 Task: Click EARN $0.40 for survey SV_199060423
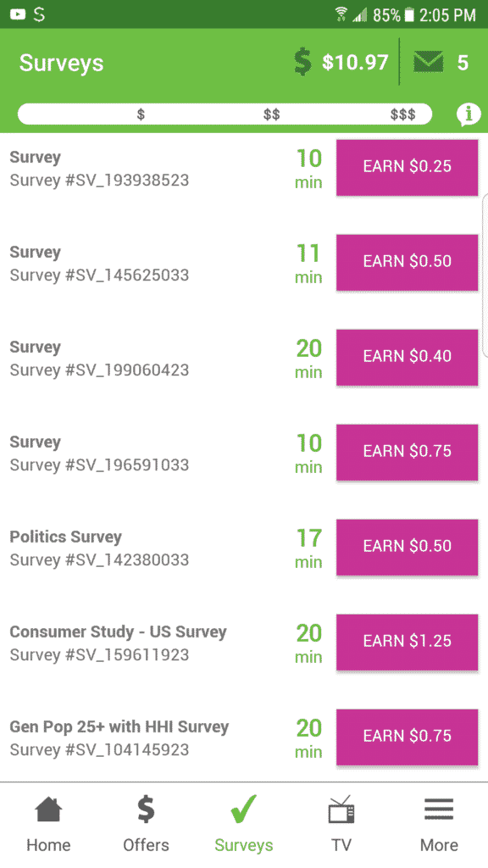coord(408,357)
